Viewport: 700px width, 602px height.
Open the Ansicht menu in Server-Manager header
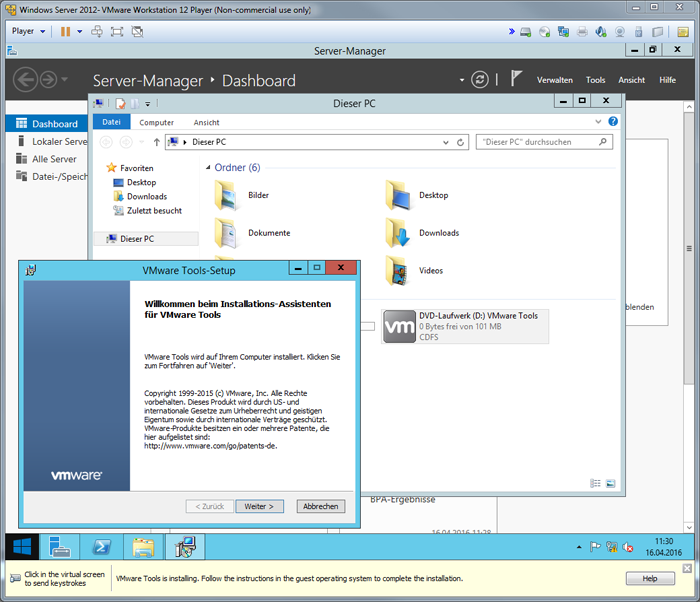631,80
